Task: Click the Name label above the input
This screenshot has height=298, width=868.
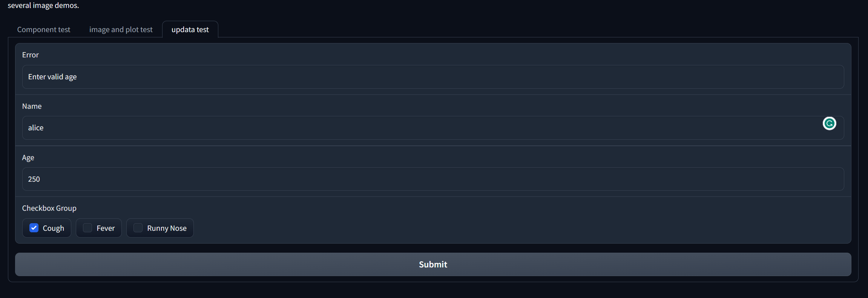Action: [x=32, y=107]
